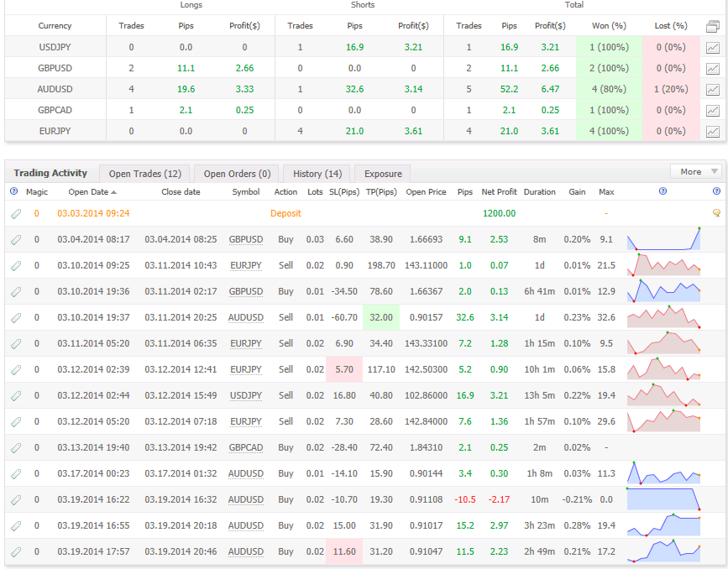Click the comment bubble icon on the Deposit row
728x569 pixels.
[x=716, y=213]
